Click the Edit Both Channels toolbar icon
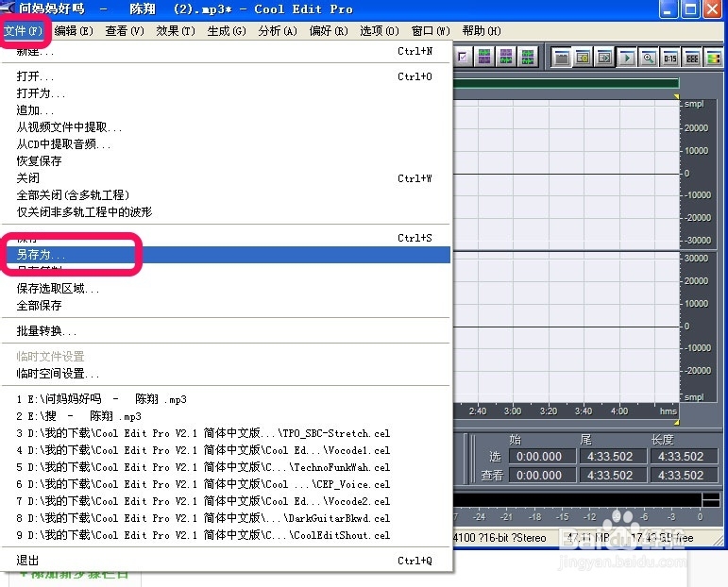The height and width of the screenshot is (587, 728). click(528, 57)
